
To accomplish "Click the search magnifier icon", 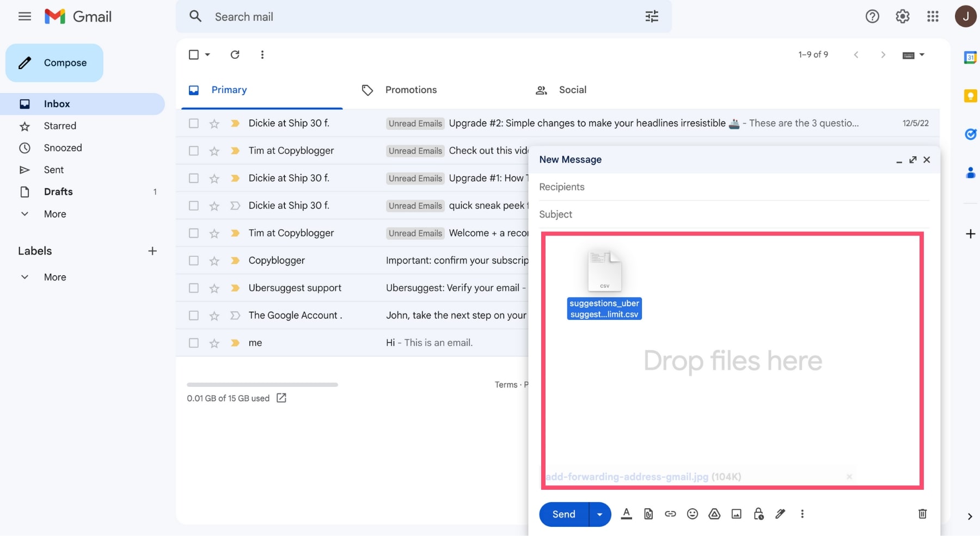I will click(195, 16).
